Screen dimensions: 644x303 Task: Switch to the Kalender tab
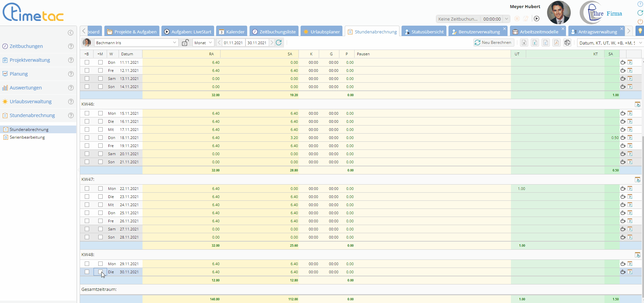[x=232, y=32]
